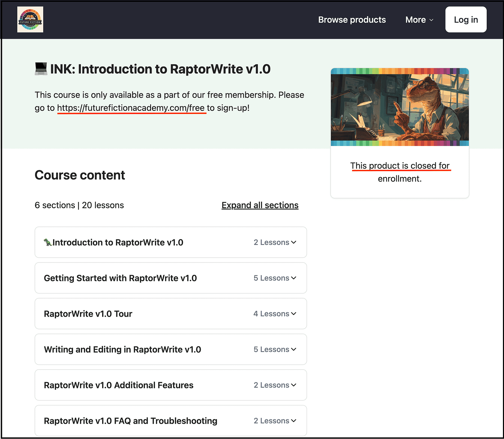The width and height of the screenshot is (504, 439).
Task: Open the Browse products page
Action: click(352, 20)
